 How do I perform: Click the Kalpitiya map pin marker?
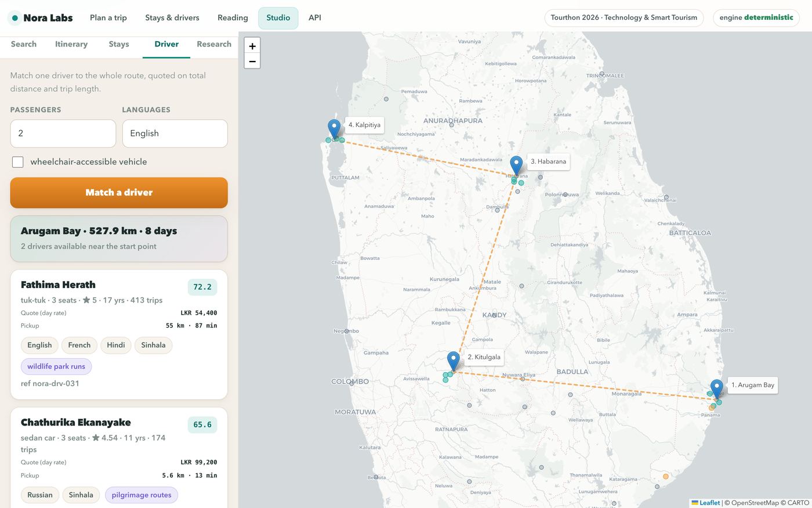point(334,128)
